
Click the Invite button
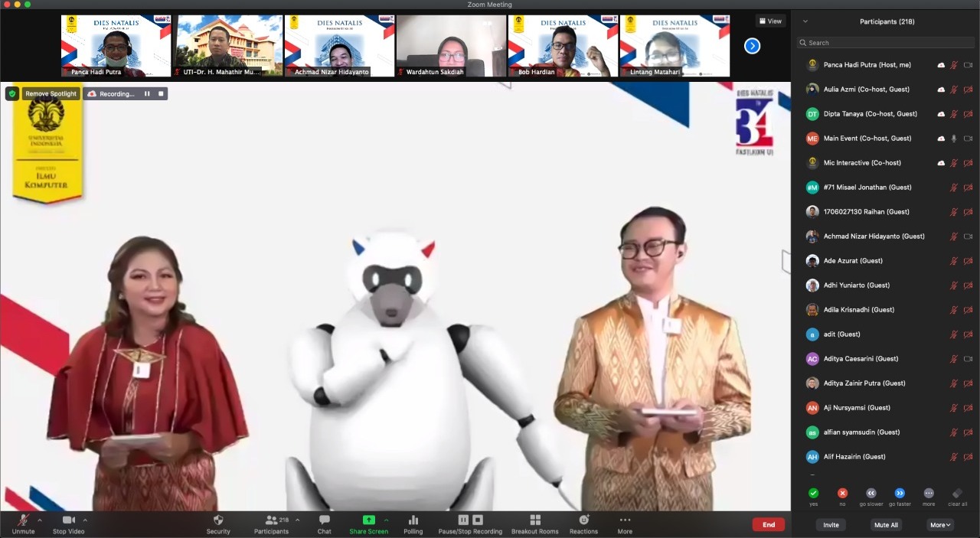point(830,525)
